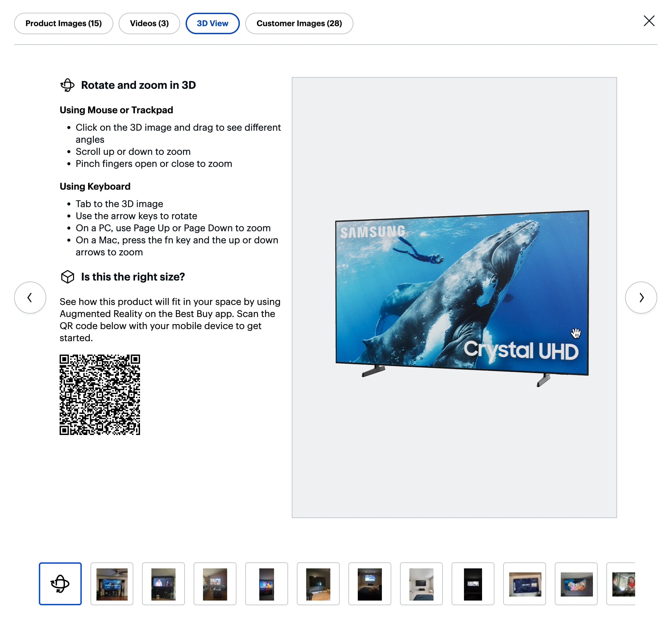This screenshot has width=672, height=622.
Task: Open the Customer Images (28) tab
Action: [x=299, y=23]
